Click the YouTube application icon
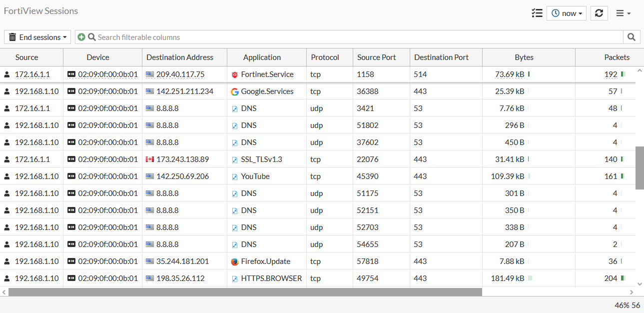644x313 pixels. 235,176
